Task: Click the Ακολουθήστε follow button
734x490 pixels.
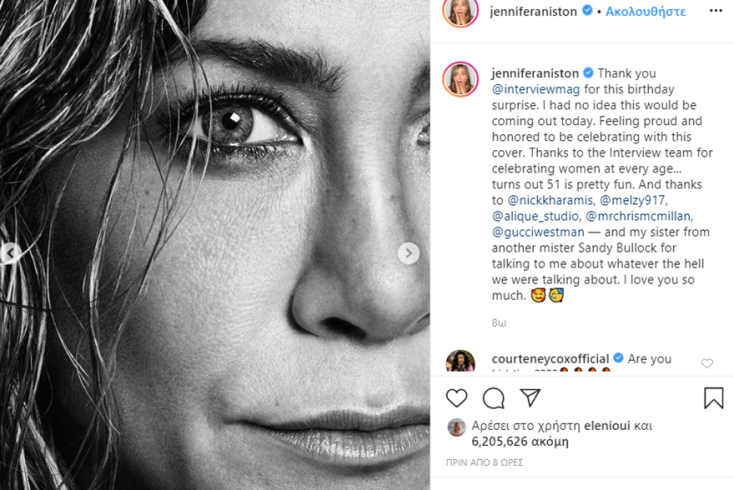Action: pos(643,12)
